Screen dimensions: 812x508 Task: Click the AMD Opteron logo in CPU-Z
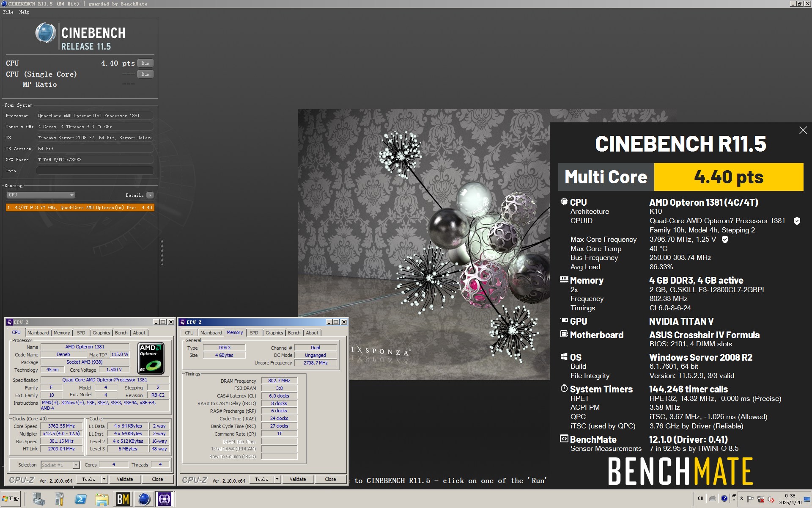coord(151,359)
